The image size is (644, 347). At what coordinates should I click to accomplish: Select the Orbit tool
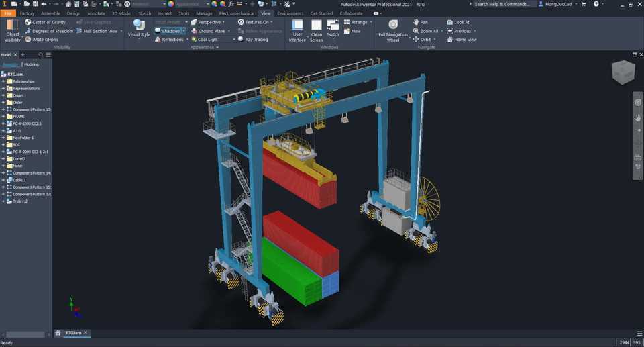coord(422,40)
